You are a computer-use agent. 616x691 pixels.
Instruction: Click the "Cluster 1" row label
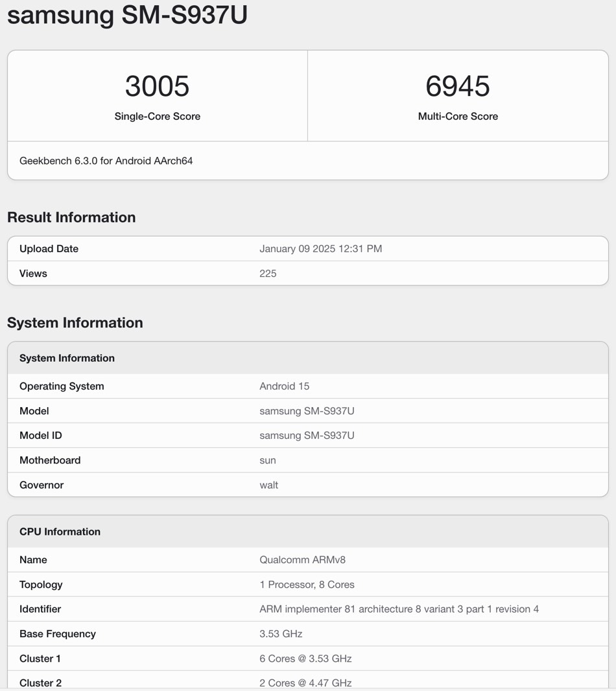pos(40,659)
